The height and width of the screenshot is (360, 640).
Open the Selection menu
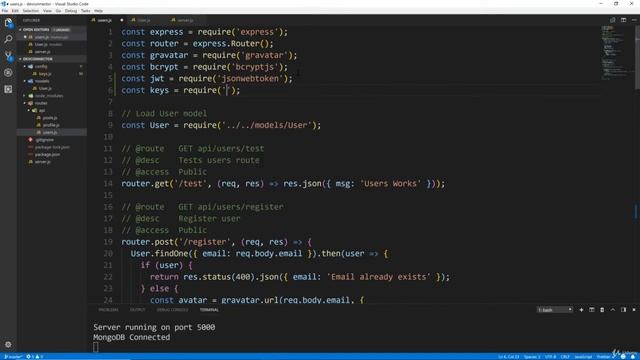click(x=31, y=11)
